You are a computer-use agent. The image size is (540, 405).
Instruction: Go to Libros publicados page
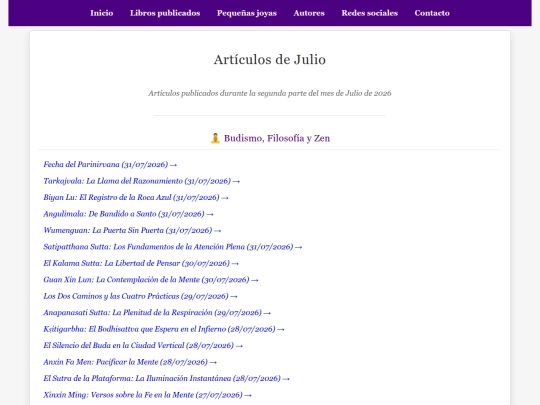coord(165,13)
